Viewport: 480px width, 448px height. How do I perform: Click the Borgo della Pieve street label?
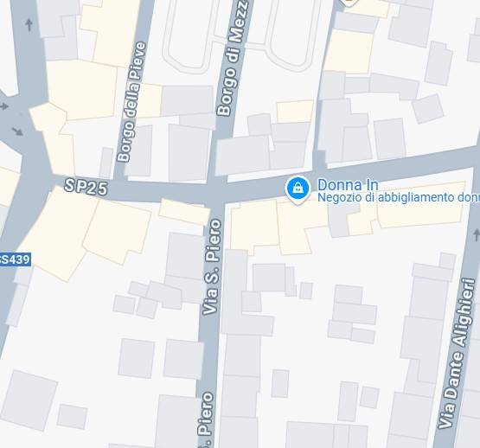pos(132,102)
